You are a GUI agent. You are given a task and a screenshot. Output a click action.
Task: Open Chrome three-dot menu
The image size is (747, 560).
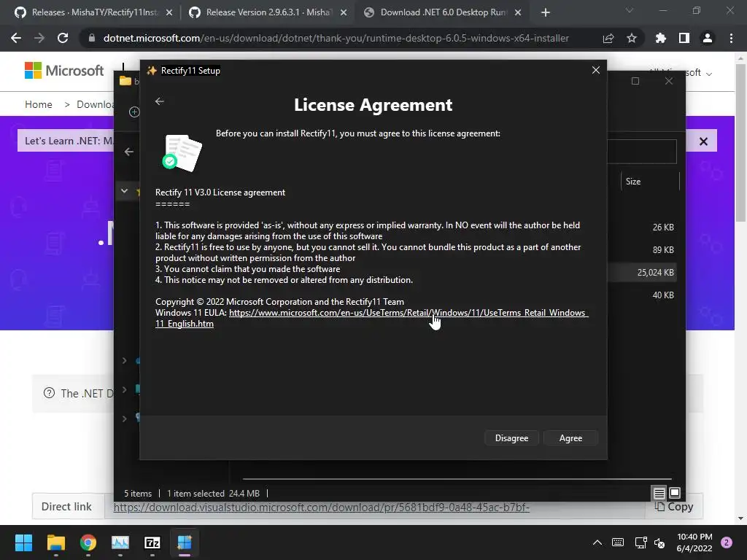pos(731,38)
